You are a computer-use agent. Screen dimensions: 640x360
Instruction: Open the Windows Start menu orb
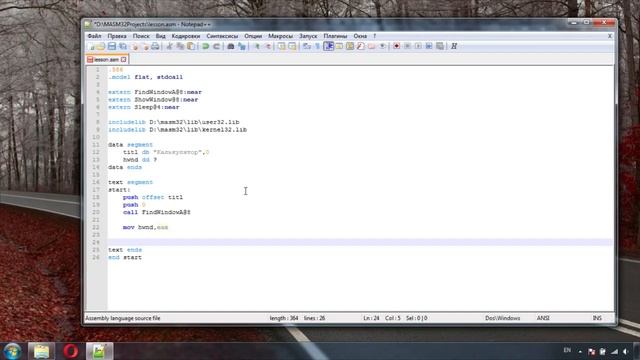[12, 351]
